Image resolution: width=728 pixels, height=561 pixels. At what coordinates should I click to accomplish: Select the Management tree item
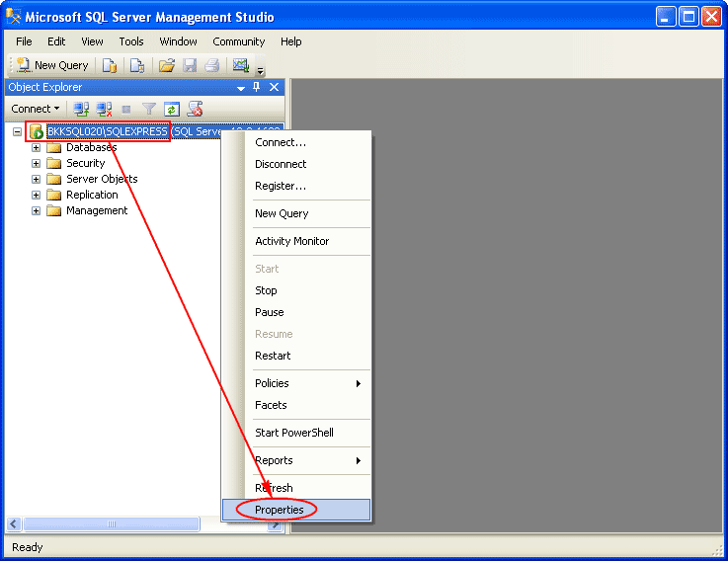pyautogui.click(x=97, y=210)
